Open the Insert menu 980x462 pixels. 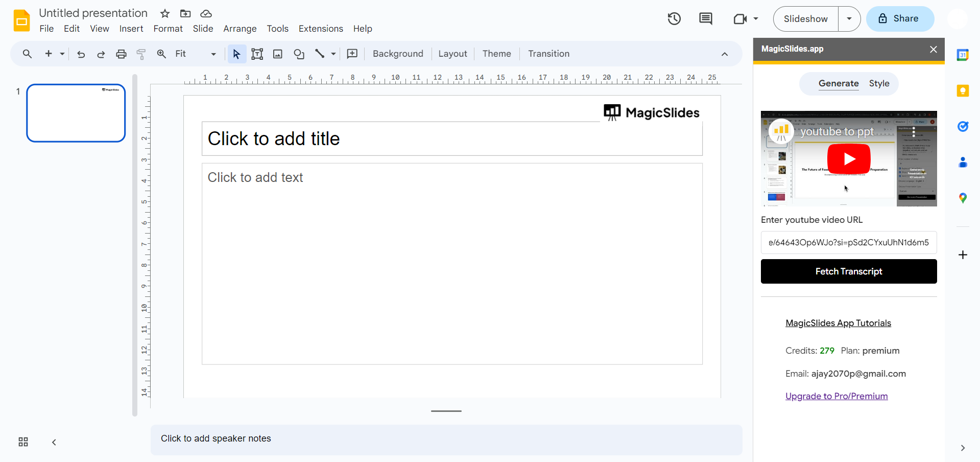131,29
